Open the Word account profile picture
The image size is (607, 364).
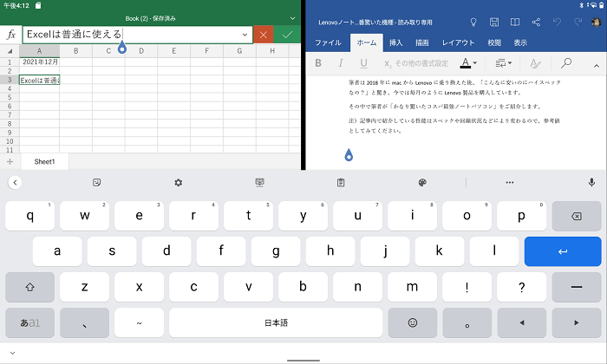[597, 22]
